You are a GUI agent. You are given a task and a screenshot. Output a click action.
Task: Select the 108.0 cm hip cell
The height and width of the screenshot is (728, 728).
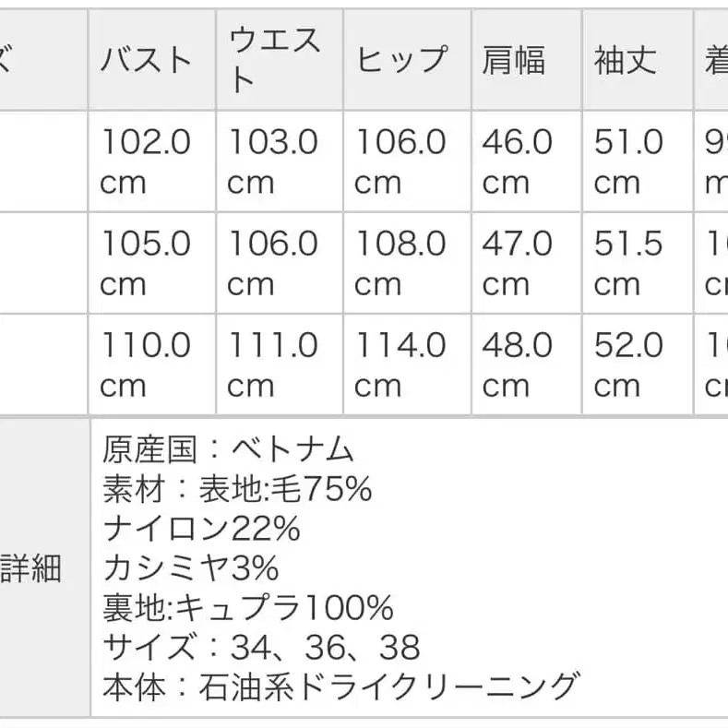point(400,264)
